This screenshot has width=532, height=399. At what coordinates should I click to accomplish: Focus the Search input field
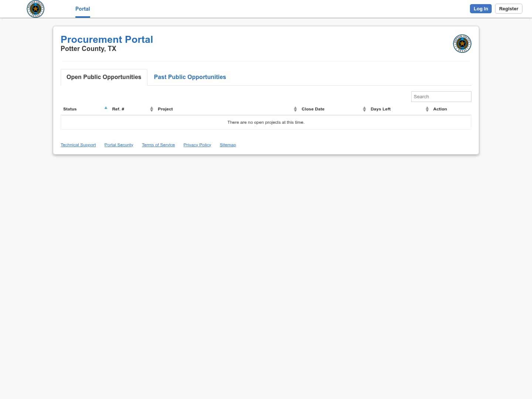tap(441, 97)
